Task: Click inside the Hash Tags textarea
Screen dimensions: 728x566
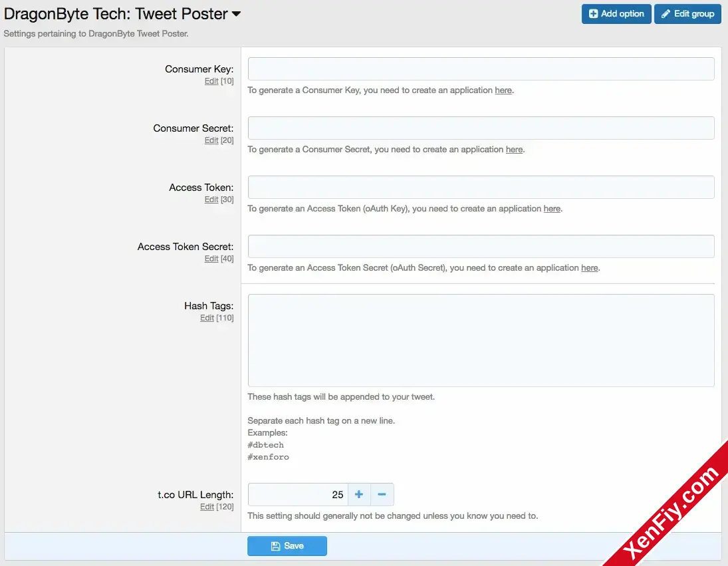Action: (x=481, y=341)
